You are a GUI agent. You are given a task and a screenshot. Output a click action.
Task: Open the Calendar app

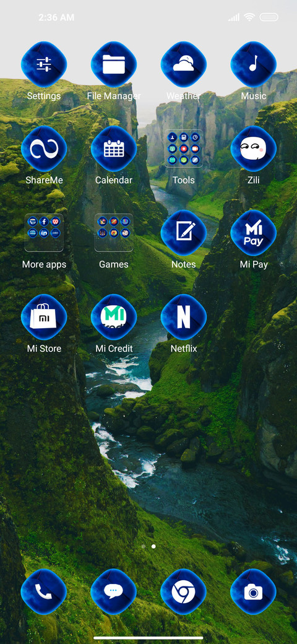114,149
